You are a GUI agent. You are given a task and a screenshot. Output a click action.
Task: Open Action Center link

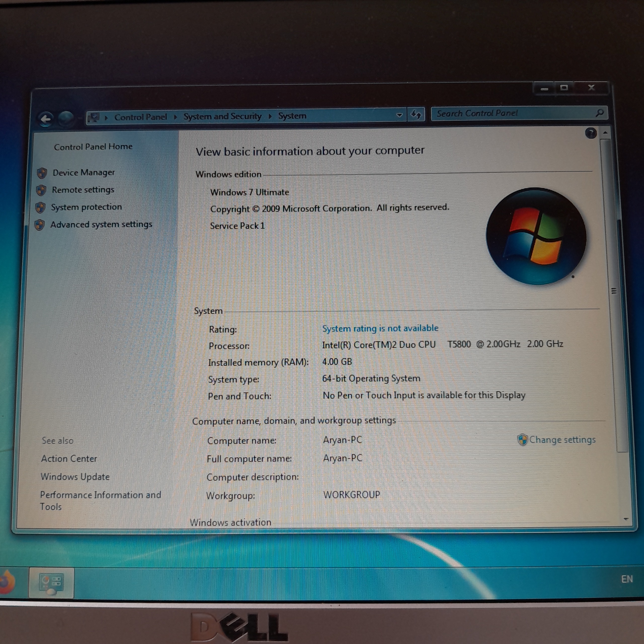coord(69,459)
